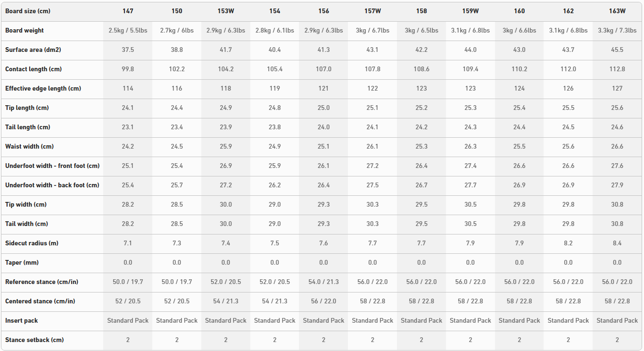Click the 45.5 surface area value
The image size is (644, 351).
point(617,50)
